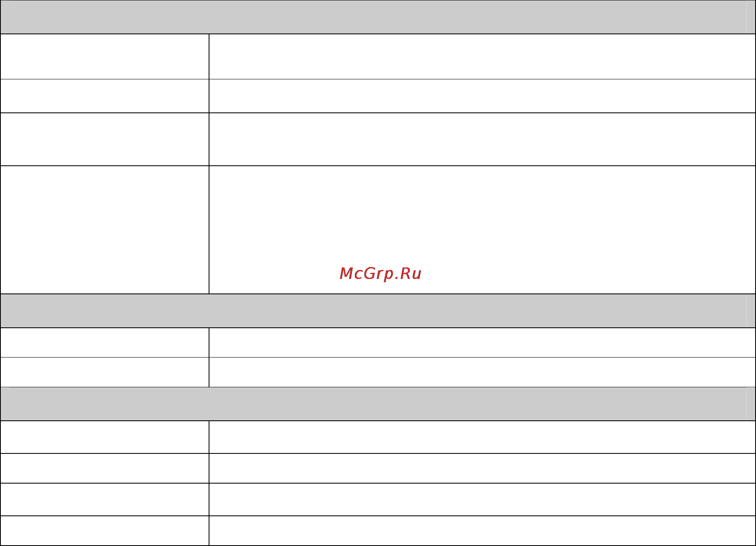Viewport: 756px width, 546px height.
Task: Click right cell just above the lowest gray header
Action: (482, 372)
